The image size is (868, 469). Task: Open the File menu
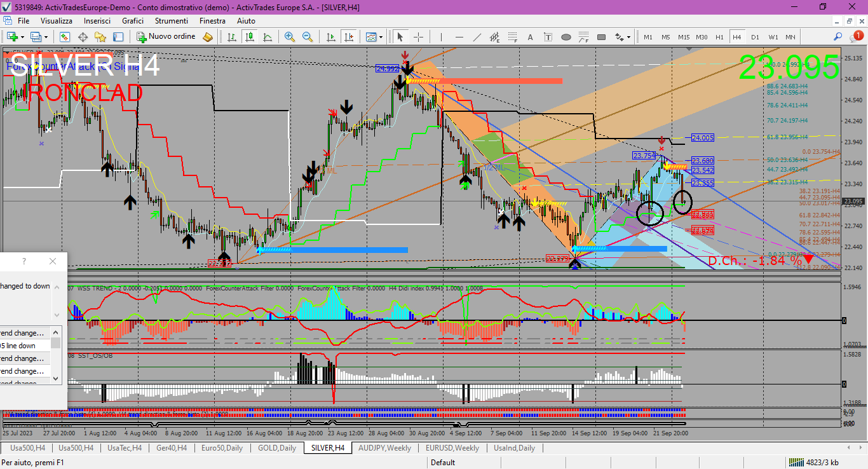pyautogui.click(x=24, y=21)
